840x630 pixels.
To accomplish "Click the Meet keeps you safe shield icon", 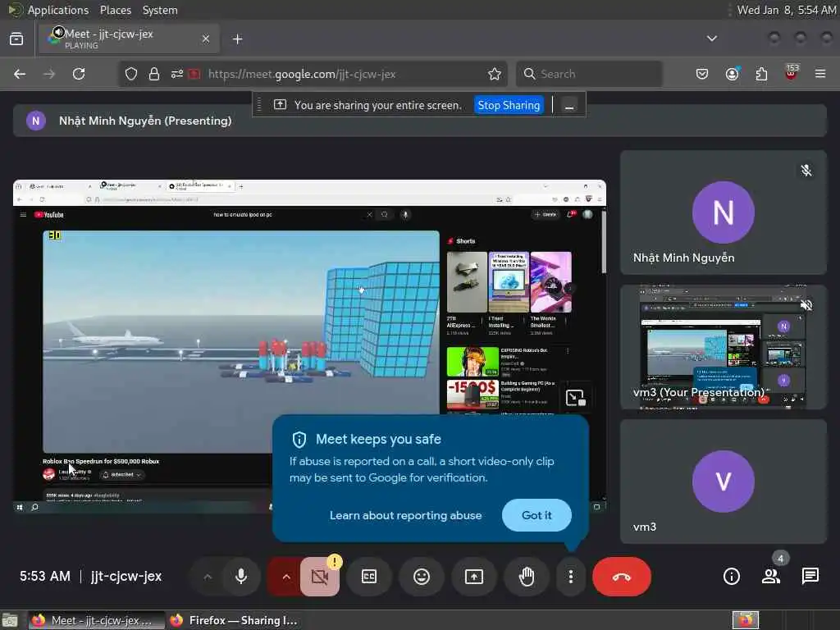I will tap(299, 440).
